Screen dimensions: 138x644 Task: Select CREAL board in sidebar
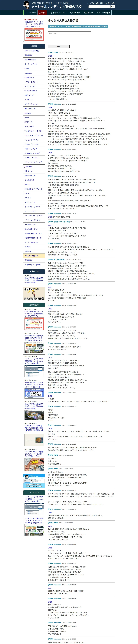34,68
